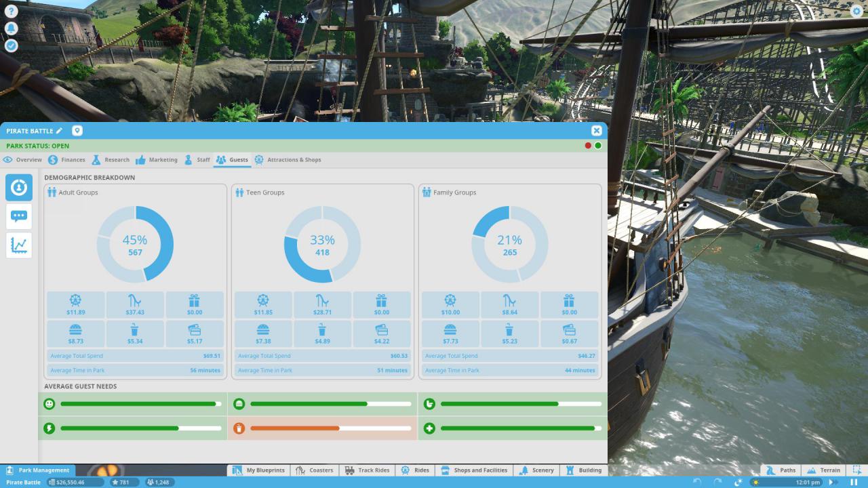Viewport: 868px width, 488px height.
Task: Click Teen Groups drink spend $4.89
Action: (x=322, y=333)
